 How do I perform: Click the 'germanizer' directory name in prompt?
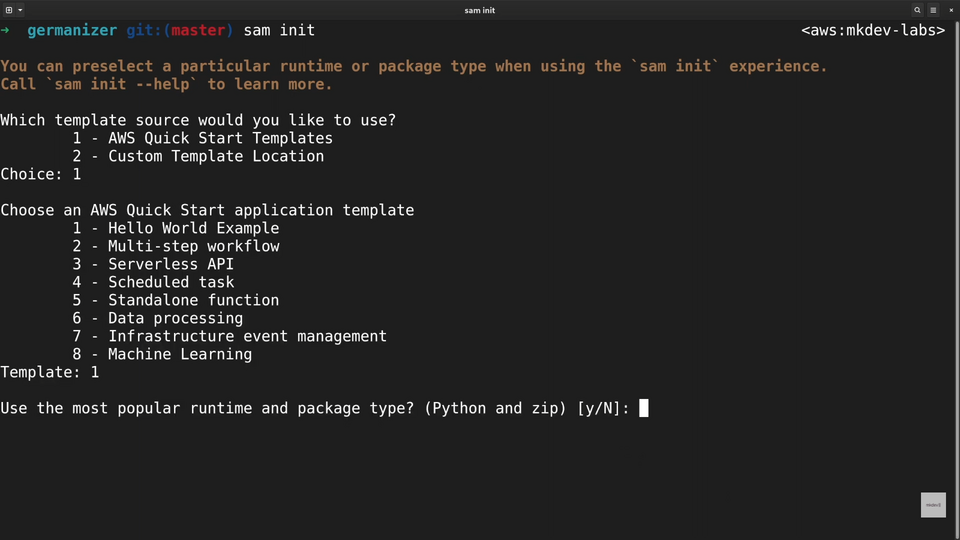click(72, 31)
